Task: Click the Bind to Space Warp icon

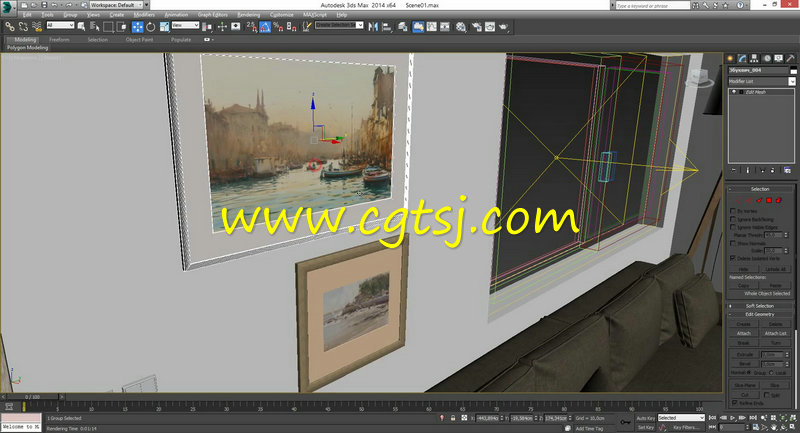Action: click(x=37, y=27)
